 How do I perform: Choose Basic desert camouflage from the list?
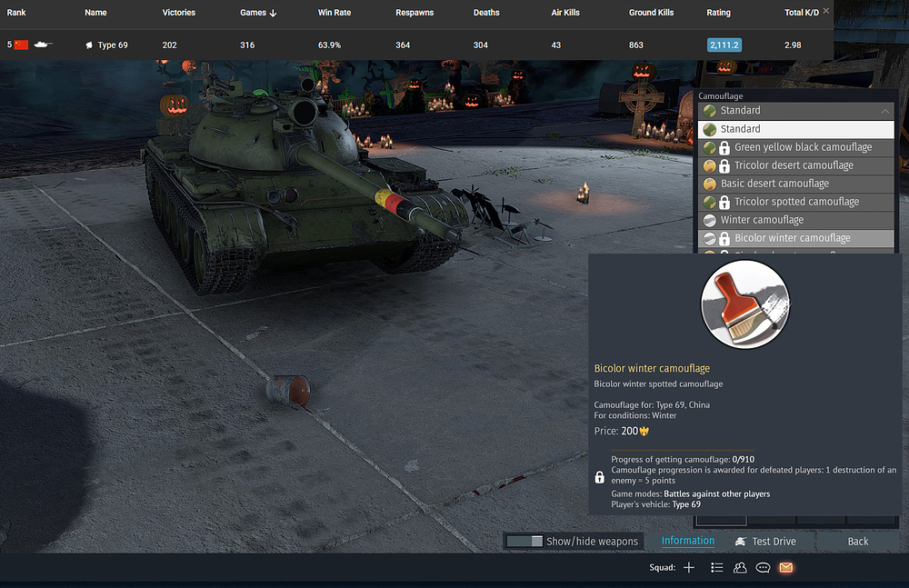796,184
